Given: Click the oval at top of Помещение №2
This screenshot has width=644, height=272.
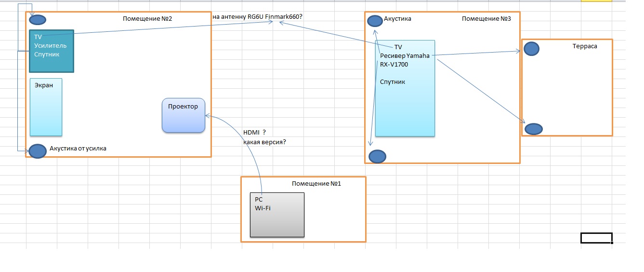Looking at the screenshot, I should (39, 20).
